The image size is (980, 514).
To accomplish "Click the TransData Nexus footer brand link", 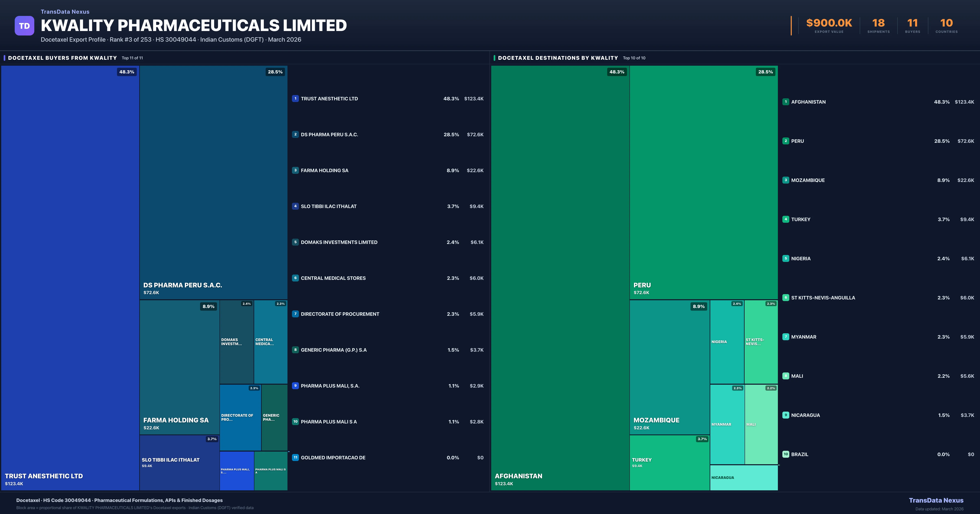I will pos(936,500).
